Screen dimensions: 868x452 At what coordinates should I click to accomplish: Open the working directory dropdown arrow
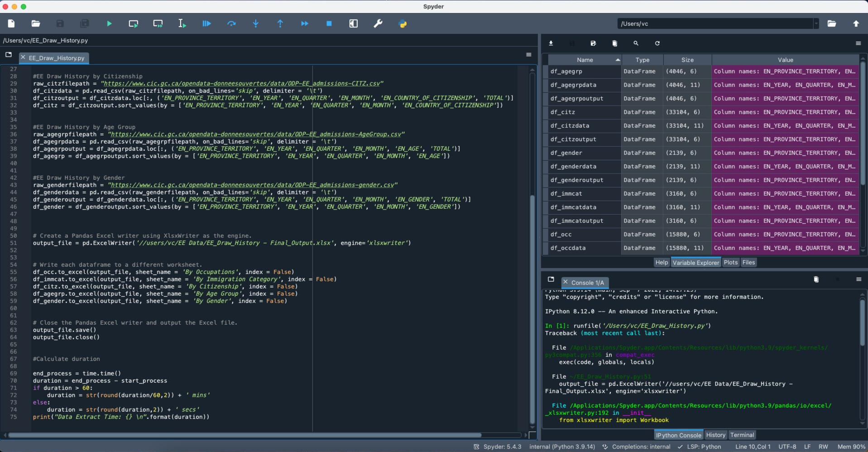pos(816,24)
